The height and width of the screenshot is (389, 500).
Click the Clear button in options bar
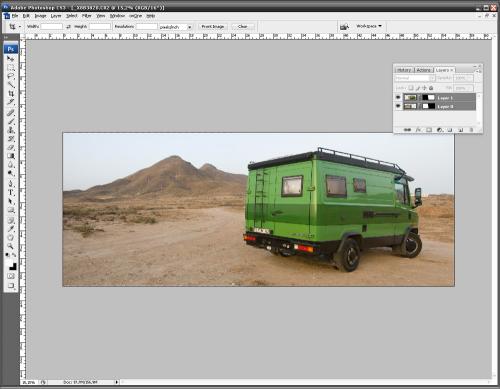click(x=243, y=26)
